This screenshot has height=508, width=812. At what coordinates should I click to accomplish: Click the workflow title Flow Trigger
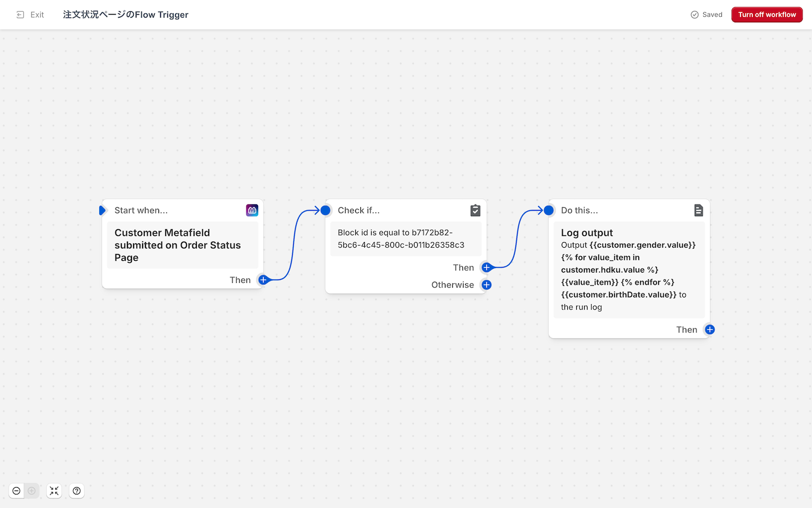coord(126,15)
